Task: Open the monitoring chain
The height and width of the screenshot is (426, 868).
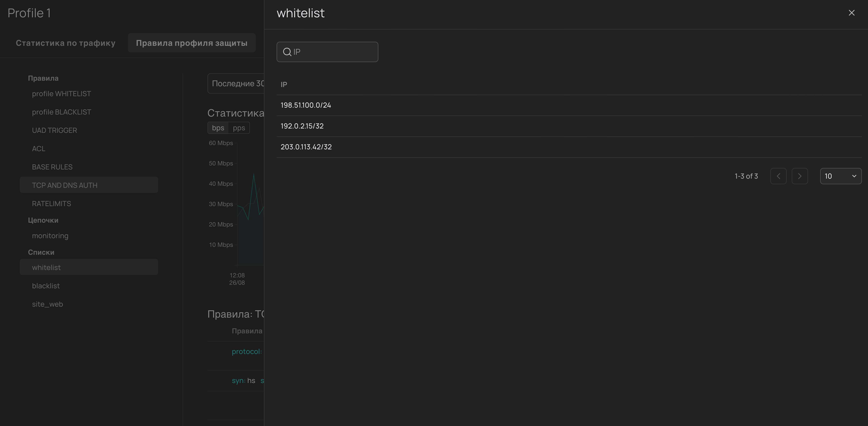Action: pos(89,236)
